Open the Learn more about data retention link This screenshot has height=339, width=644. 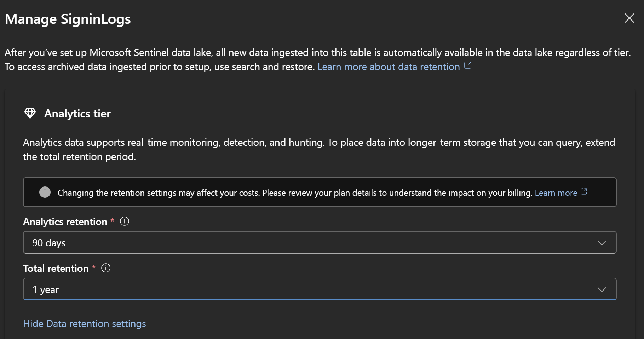(x=388, y=67)
